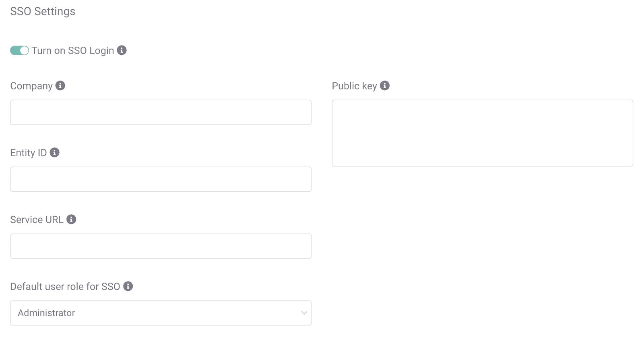The image size is (644, 342).
Task: Click the Public key label text
Action: 354,86
